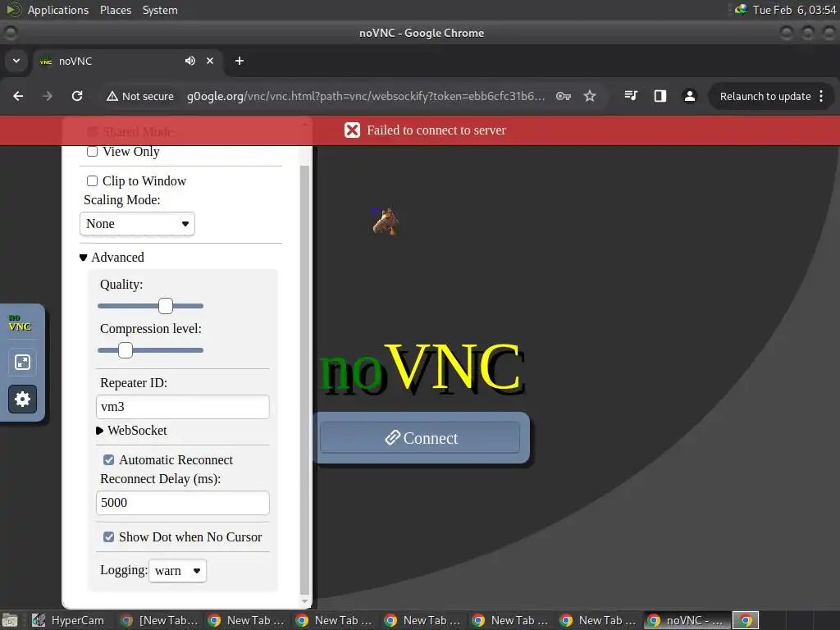
Task: Click show desktop icon in taskbar
Action: [x=10, y=620]
